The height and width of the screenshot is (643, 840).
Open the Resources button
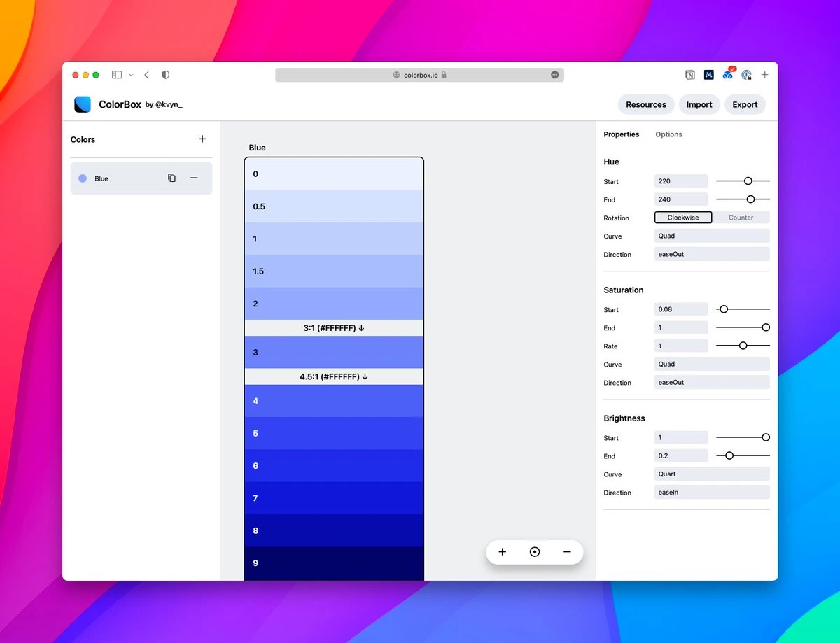645,104
